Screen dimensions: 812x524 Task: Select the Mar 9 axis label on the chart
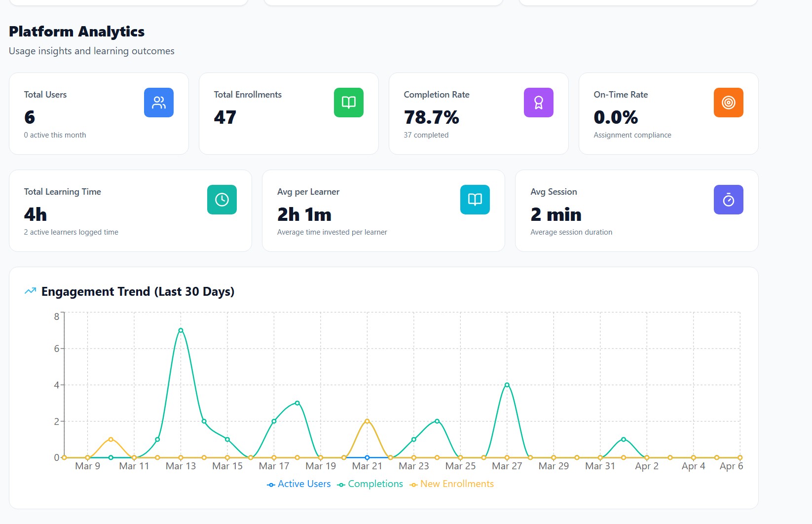88,465
